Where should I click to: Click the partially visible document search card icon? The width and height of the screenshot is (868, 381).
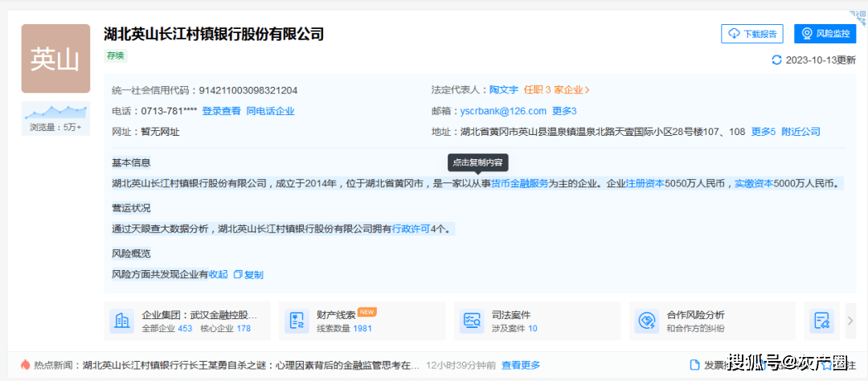821,321
